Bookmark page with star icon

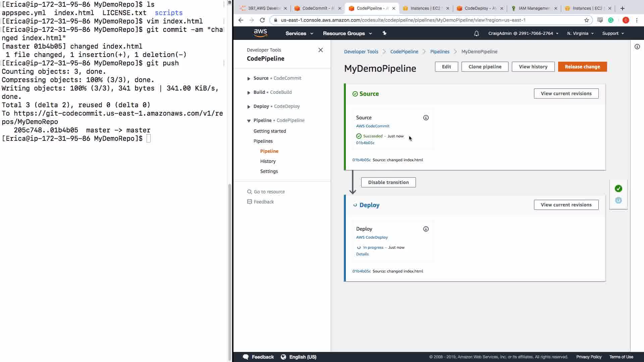(586, 20)
